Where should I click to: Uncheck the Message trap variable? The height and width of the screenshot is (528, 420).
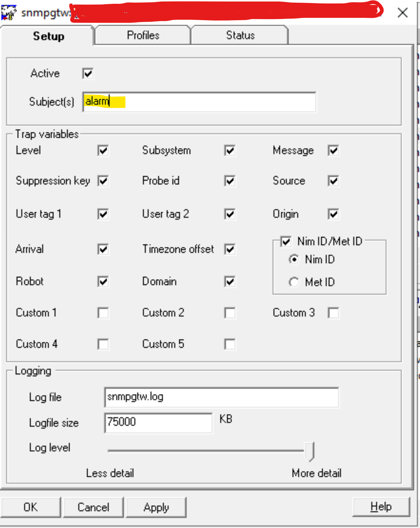coord(333,150)
